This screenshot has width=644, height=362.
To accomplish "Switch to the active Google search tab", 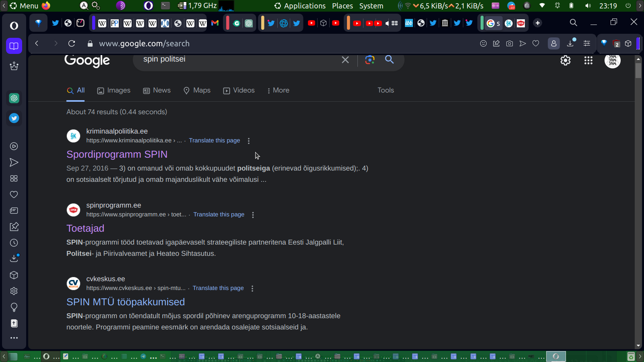I will [x=493, y=23].
